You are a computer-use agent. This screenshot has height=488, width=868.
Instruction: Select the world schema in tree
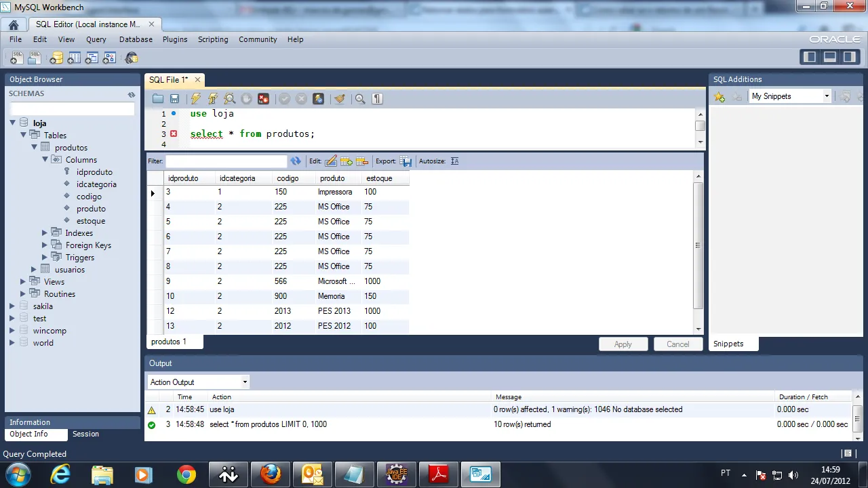[43, 343]
